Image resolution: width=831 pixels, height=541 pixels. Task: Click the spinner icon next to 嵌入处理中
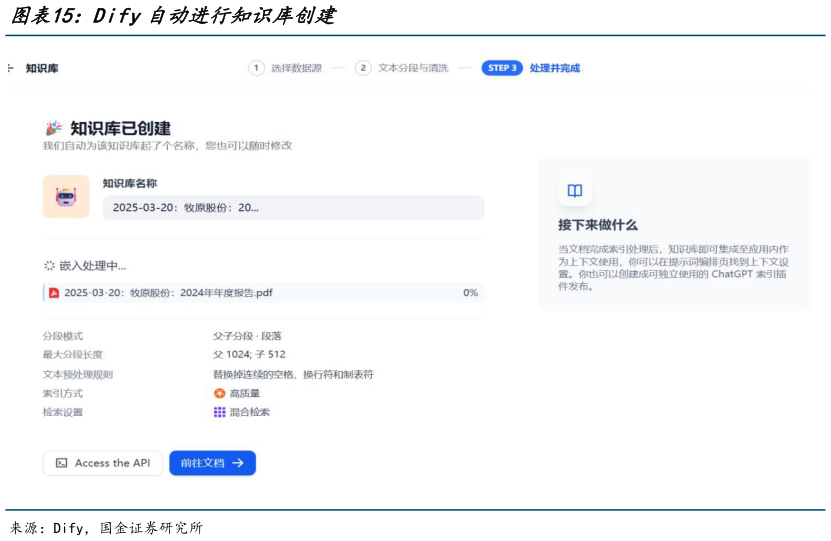tap(49, 265)
